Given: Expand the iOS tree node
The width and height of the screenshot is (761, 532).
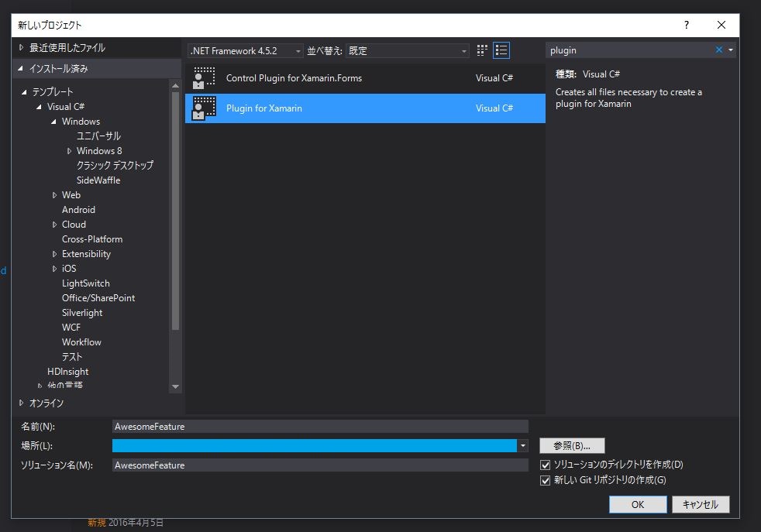Looking at the screenshot, I should click(x=54, y=269).
